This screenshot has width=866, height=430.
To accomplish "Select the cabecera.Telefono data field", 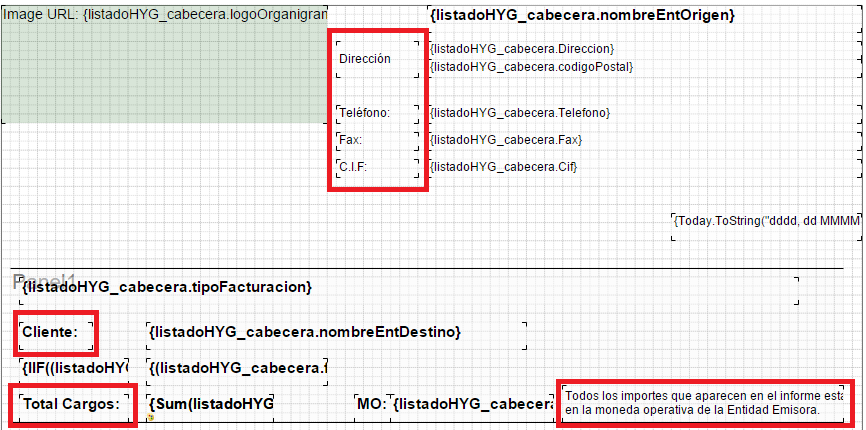I will coord(519,113).
